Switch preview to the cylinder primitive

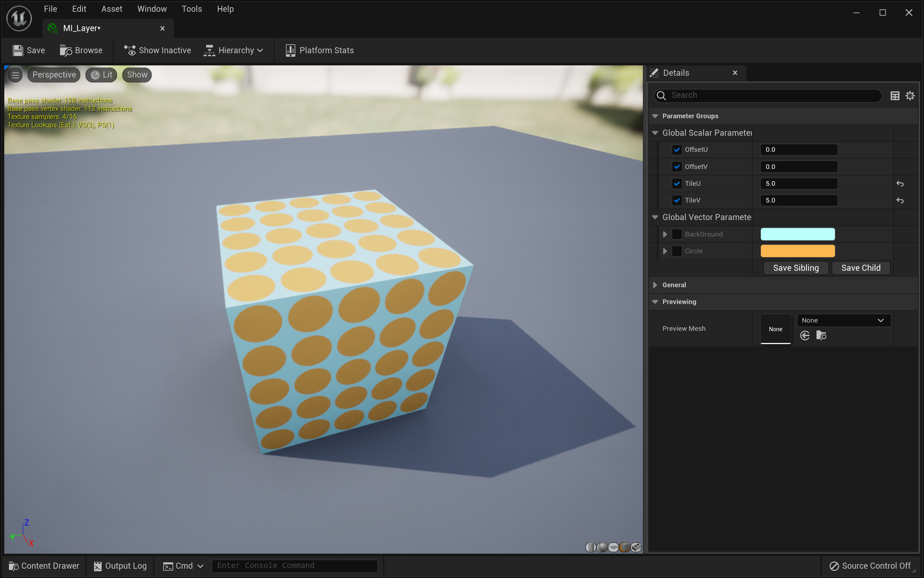pos(590,547)
